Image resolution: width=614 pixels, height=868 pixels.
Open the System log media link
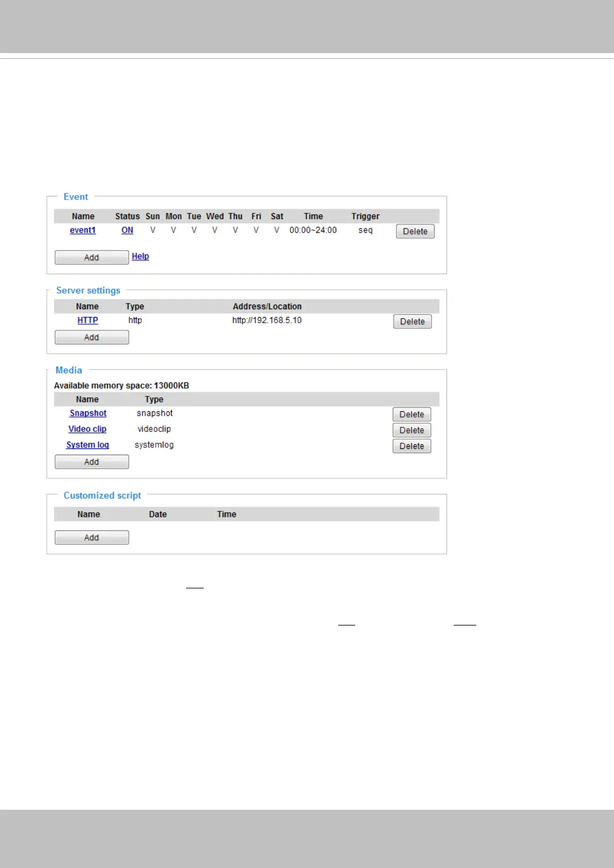point(88,445)
